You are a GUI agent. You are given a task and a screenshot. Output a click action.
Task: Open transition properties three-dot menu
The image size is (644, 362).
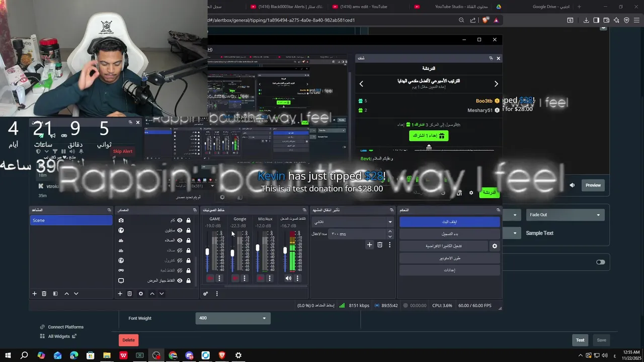[389, 245]
